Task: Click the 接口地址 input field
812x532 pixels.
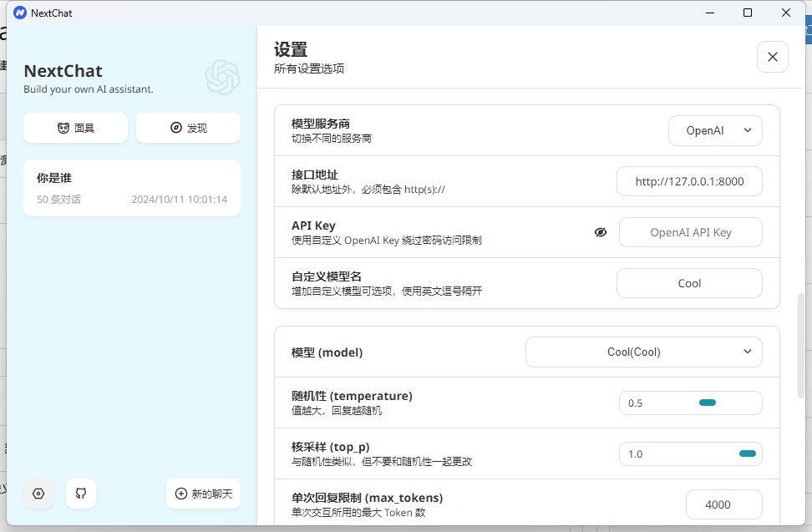Action: tap(689, 181)
